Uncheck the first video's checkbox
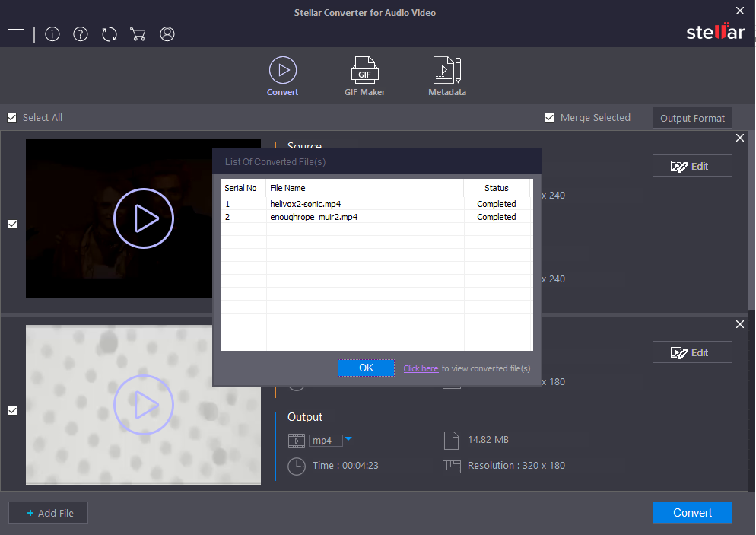 [12, 224]
